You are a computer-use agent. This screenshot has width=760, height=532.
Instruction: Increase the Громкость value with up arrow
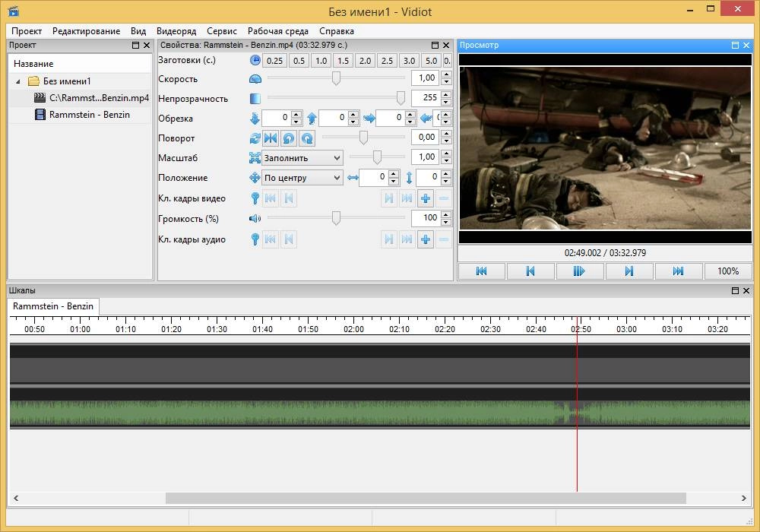tap(446, 214)
